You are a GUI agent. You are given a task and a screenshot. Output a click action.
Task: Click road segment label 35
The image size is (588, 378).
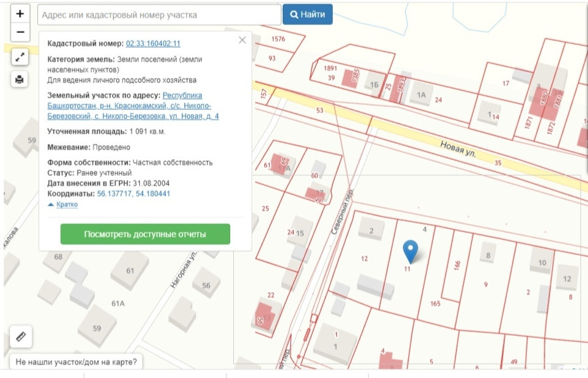click(498, 163)
